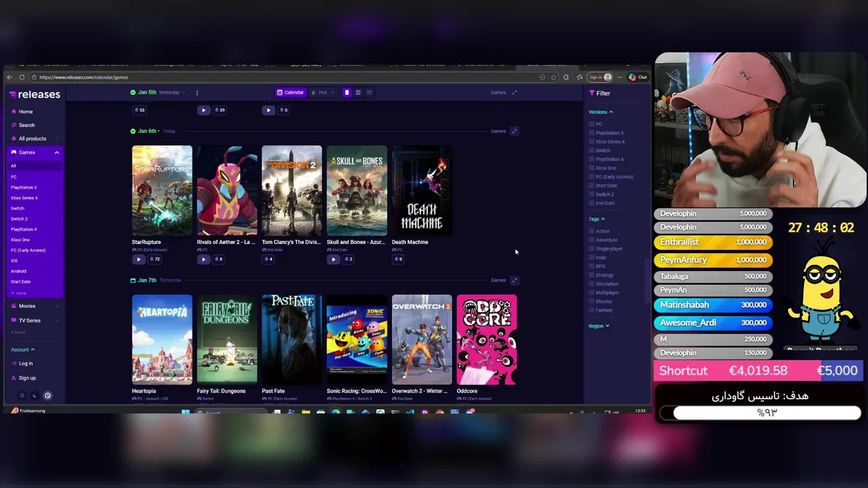
Task: Play the Skull and Bones trailer
Action: click(333, 260)
